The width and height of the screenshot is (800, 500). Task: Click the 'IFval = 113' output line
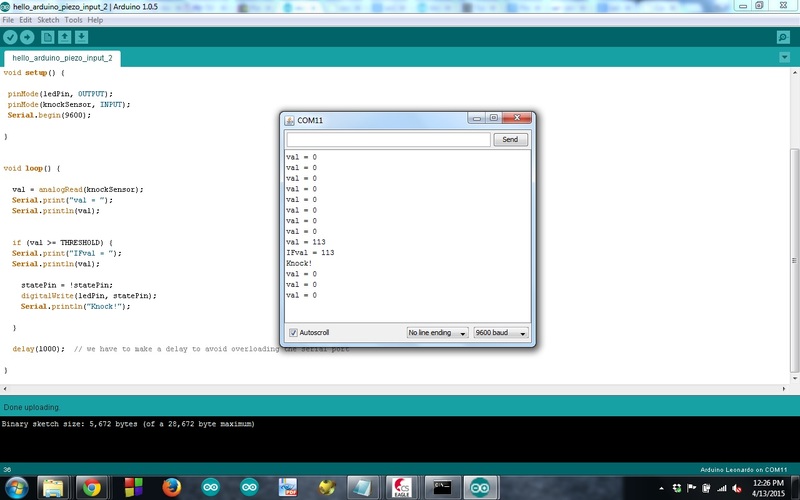[310, 253]
